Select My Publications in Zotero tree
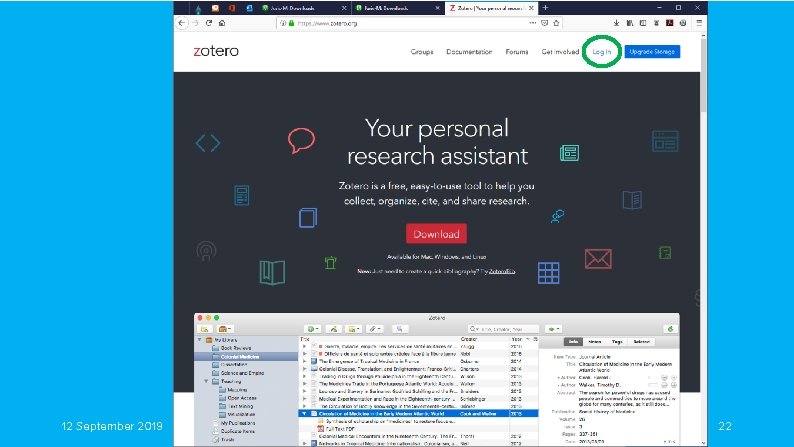The height and width of the screenshot is (447, 794). [x=237, y=423]
